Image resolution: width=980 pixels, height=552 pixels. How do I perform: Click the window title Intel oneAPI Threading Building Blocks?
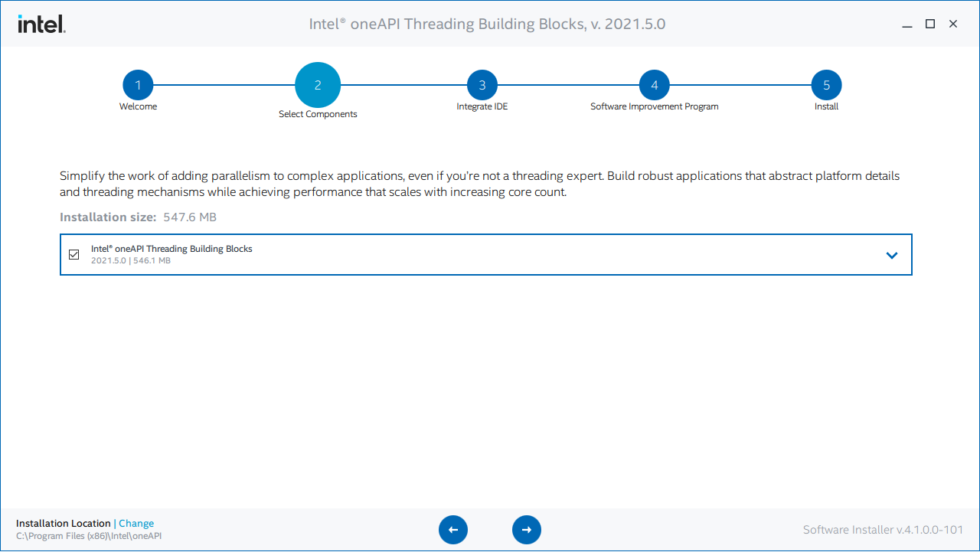tap(487, 24)
